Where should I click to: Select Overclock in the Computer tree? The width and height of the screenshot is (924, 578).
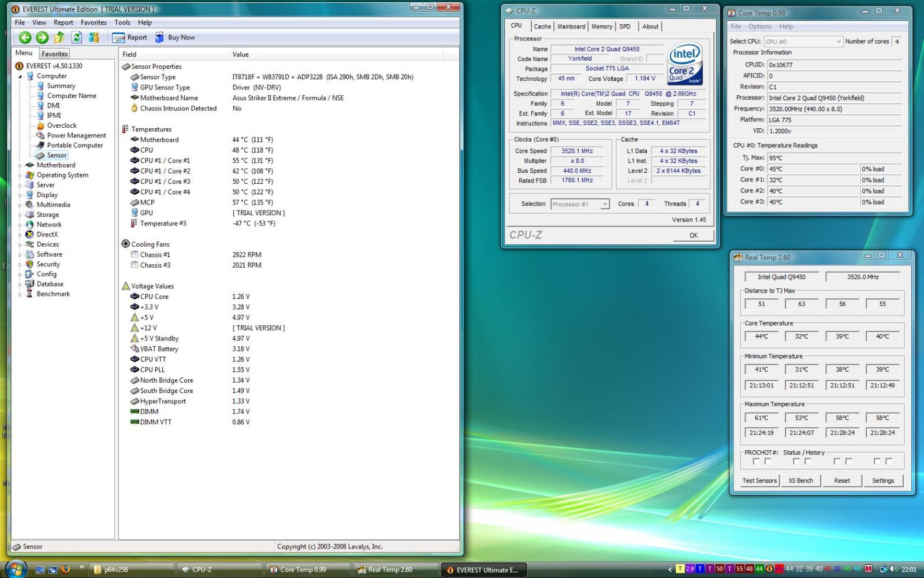tap(62, 125)
